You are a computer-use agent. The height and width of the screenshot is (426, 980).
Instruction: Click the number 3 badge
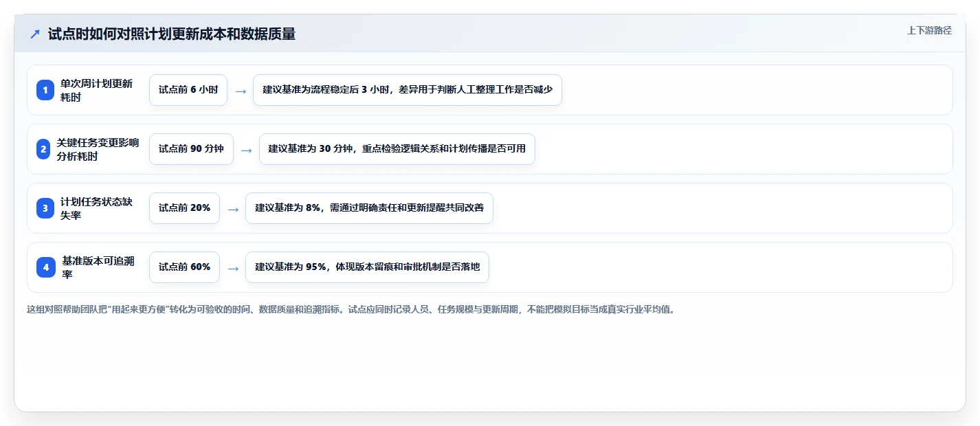[x=45, y=208]
